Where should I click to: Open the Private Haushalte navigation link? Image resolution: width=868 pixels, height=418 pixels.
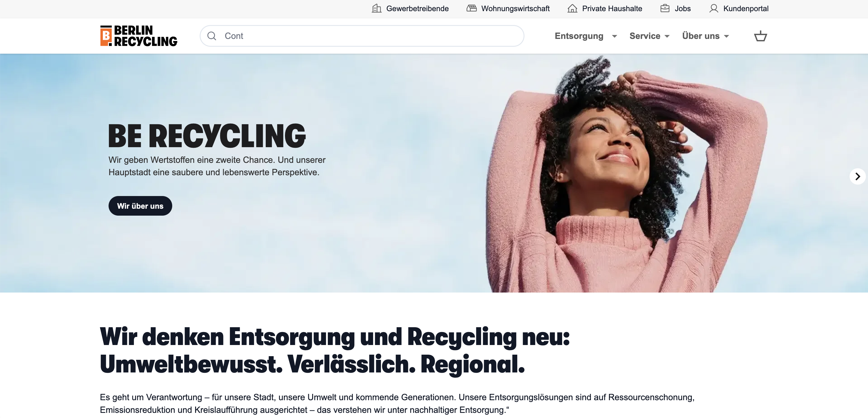[612, 8]
